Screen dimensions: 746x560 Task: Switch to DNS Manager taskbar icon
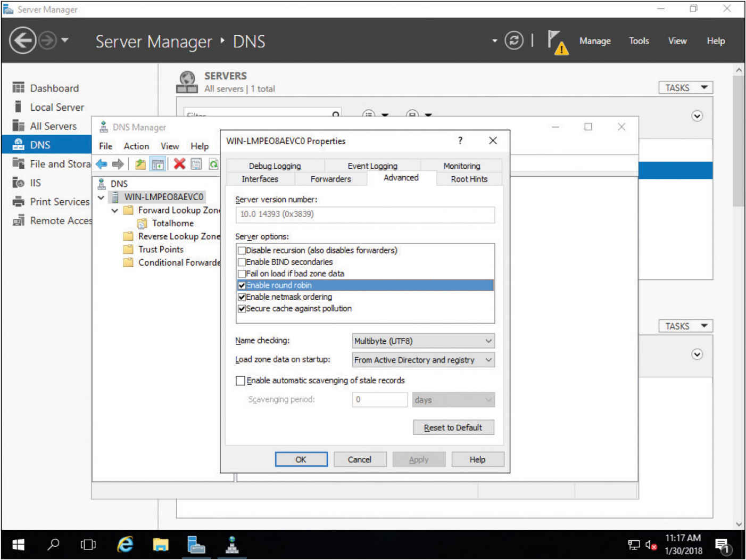tap(232, 545)
